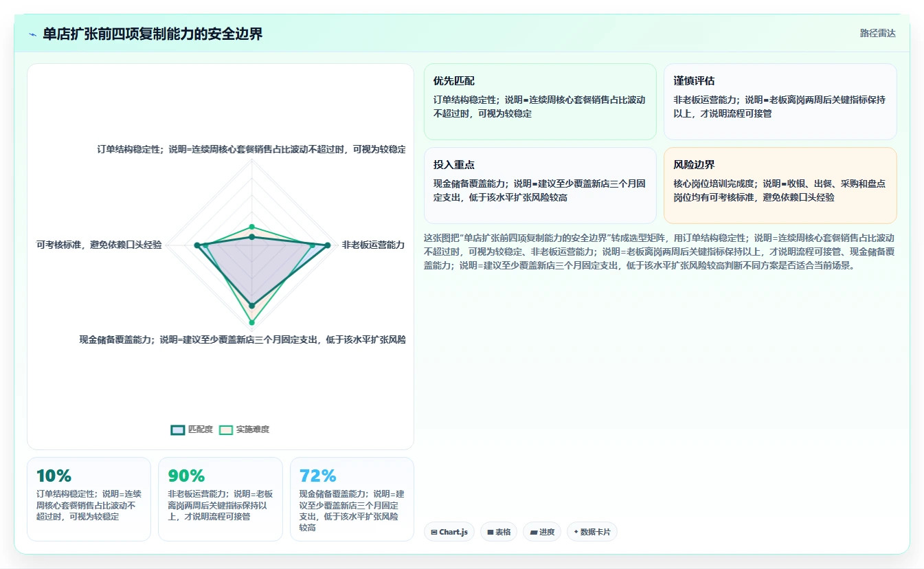924x569 pixels.
Task: Click the page title 单店扩张前四项复制能力的安全边界
Action: point(153,34)
